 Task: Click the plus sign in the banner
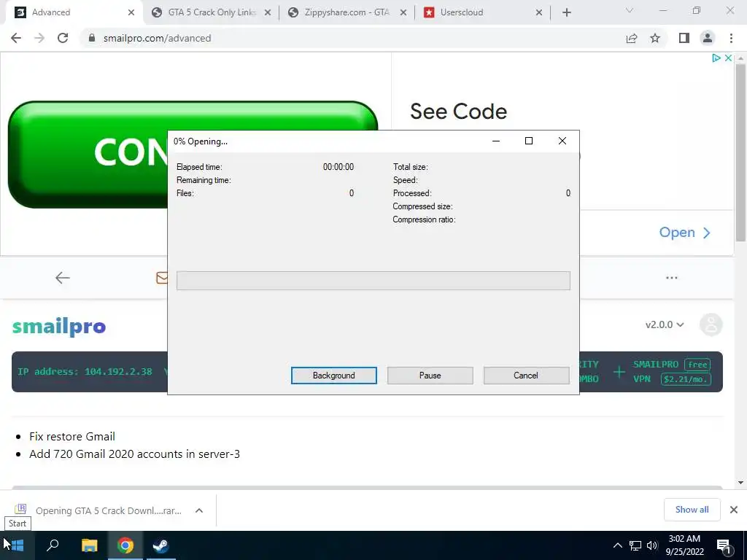coord(619,372)
